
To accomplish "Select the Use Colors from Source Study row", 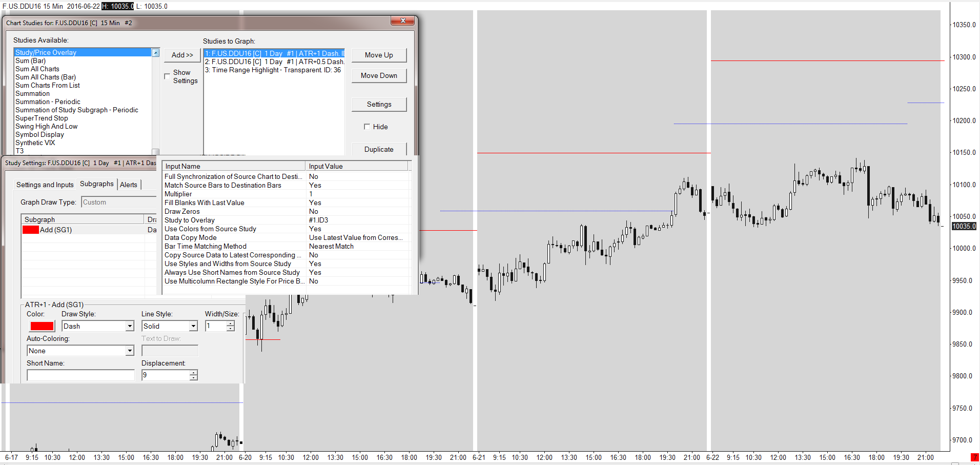I will click(x=287, y=229).
